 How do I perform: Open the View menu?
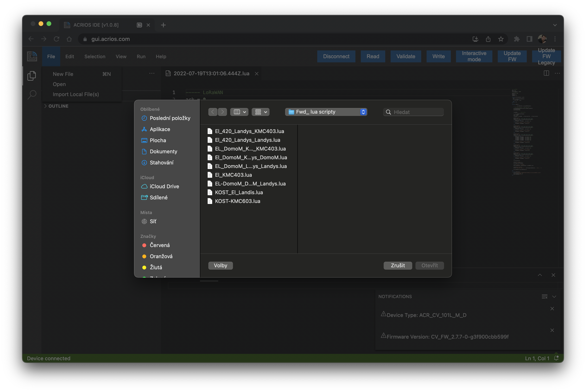121,57
